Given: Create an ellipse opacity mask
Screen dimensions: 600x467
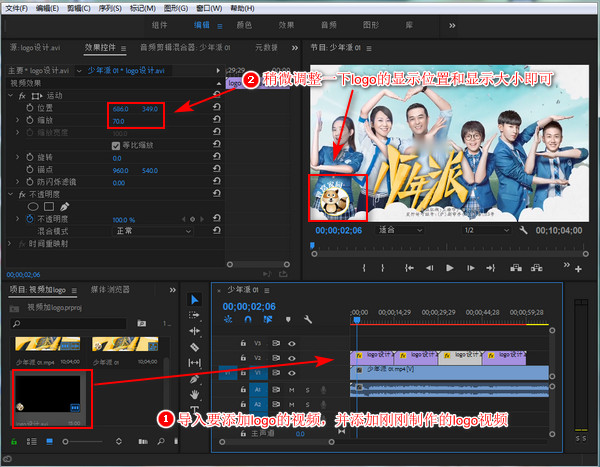Looking at the screenshot, I should (33, 207).
